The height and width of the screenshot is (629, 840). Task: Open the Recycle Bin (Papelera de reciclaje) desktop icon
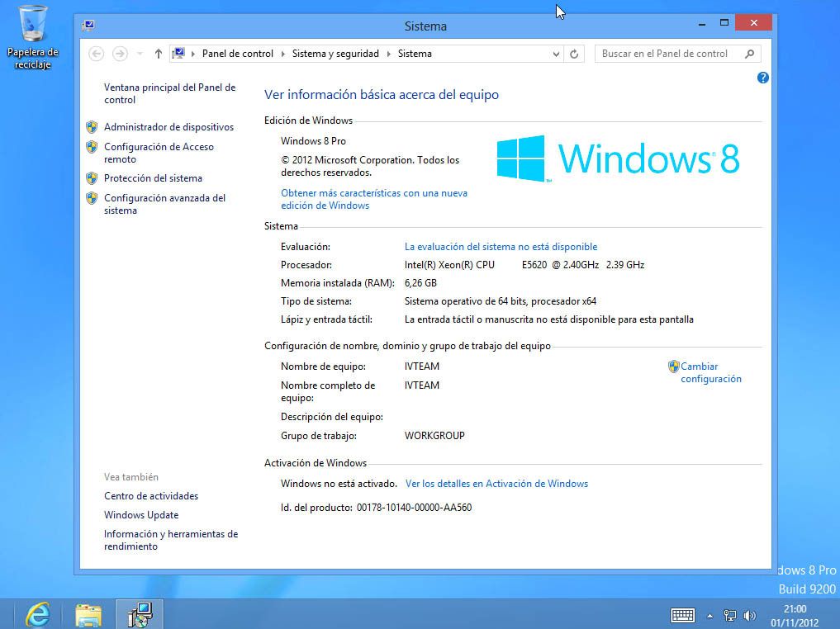pyautogui.click(x=32, y=37)
